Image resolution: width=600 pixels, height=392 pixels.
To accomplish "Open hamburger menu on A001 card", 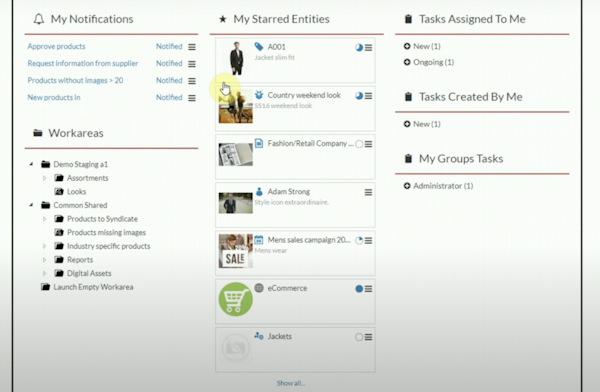I will click(368, 47).
